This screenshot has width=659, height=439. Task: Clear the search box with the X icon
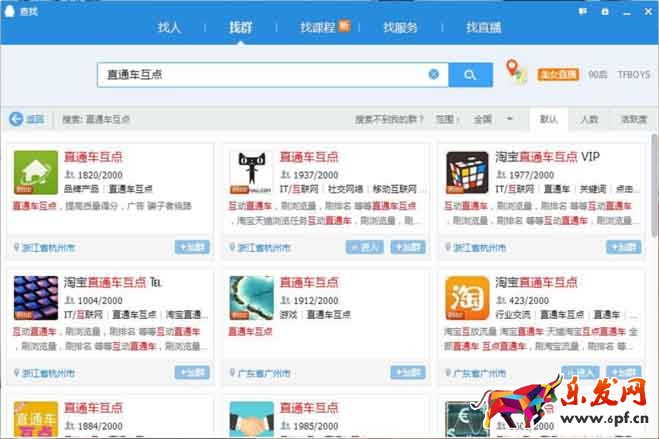coord(433,74)
